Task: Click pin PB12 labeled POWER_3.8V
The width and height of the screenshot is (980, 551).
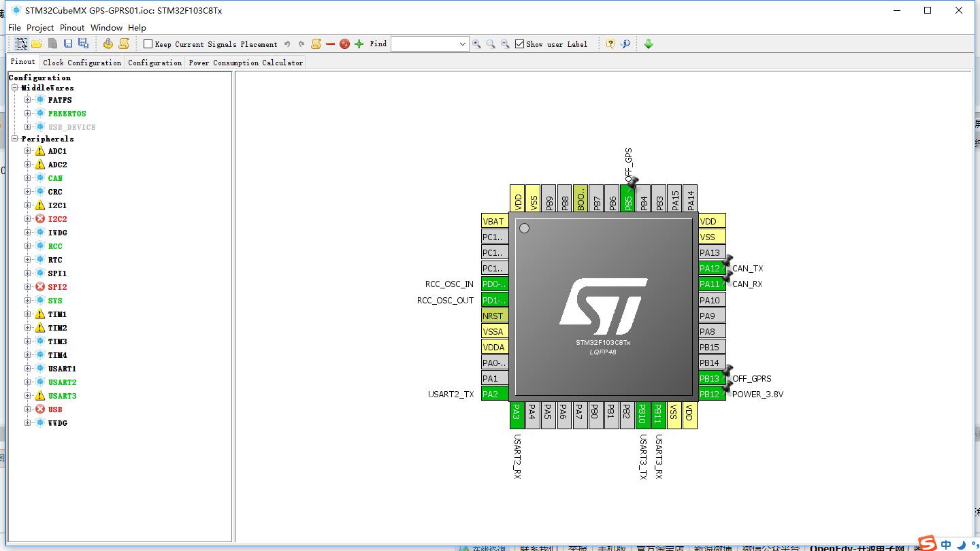Action: point(712,395)
